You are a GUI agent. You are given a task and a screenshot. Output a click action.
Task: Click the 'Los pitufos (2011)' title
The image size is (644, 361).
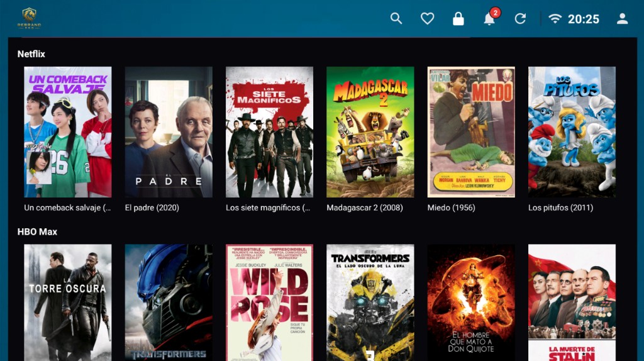[x=560, y=208]
